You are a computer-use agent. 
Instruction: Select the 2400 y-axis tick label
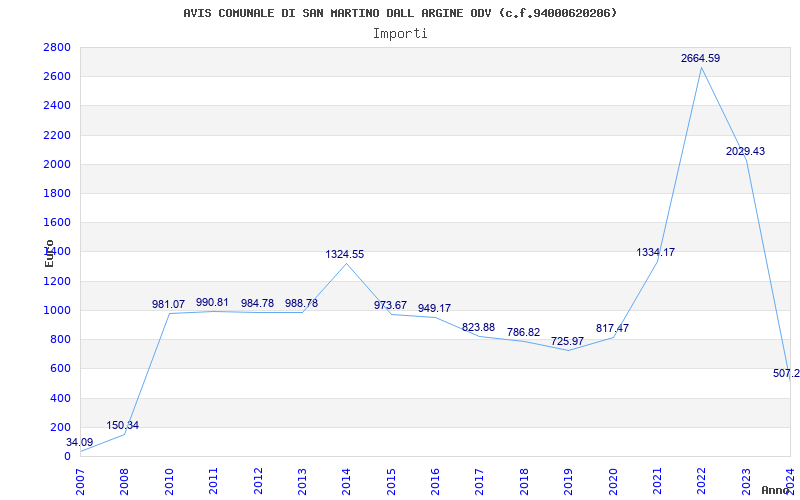[57, 106]
